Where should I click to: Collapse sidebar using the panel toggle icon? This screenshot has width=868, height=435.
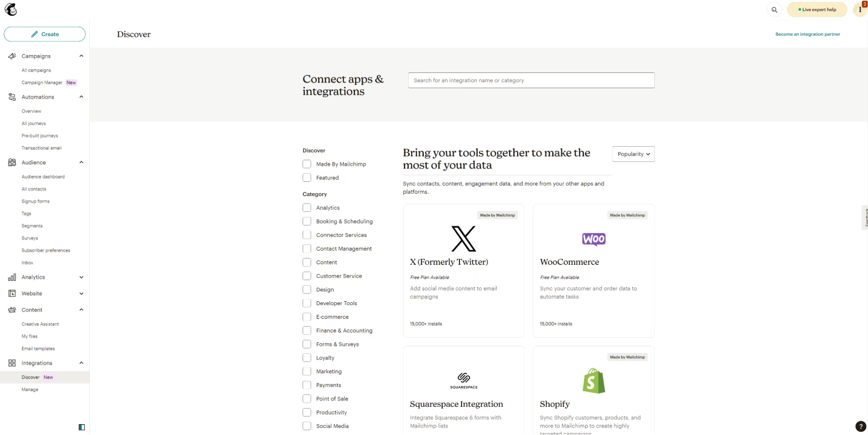click(x=82, y=427)
